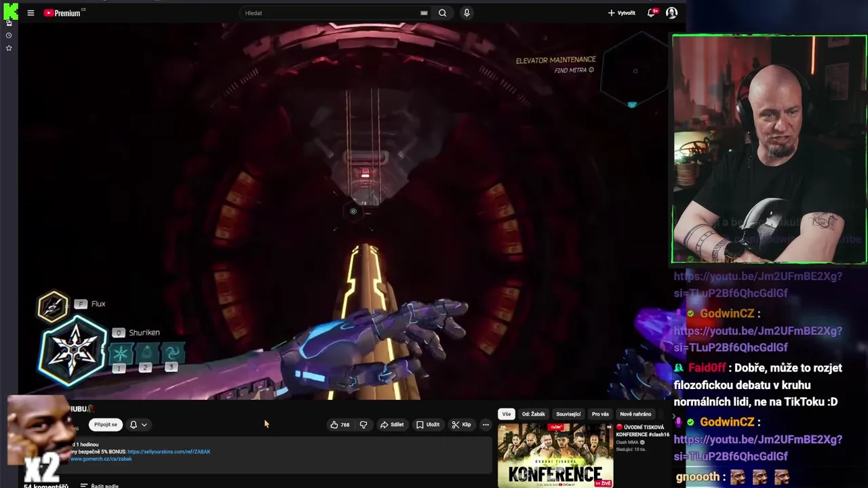Screen dimensions: 868x488
Task: Open the on-screen keyboard icon in search
Action: (424, 13)
